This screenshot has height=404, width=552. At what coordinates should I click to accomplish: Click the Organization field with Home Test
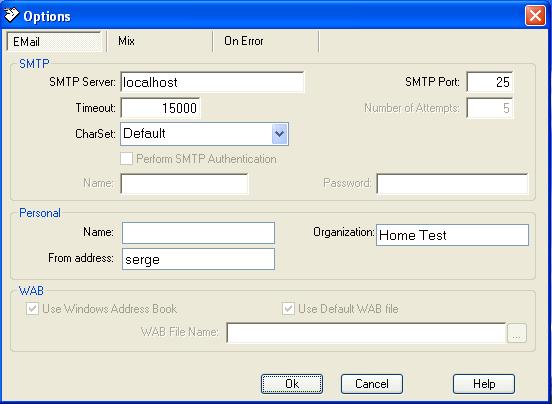tap(452, 235)
